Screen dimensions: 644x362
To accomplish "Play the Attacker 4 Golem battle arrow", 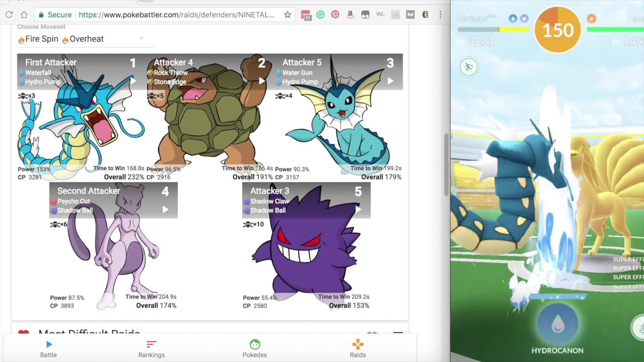I will coord(262,80).
